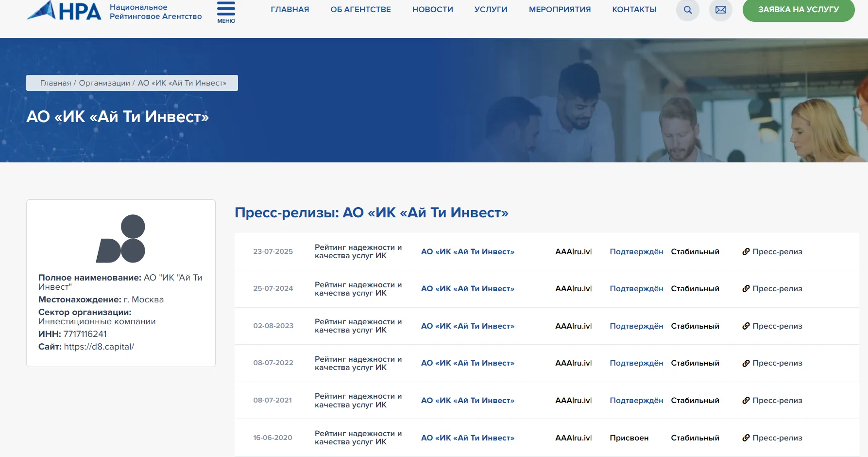Viewport: 868px width, 457px height.
Task: Click the date 16-06-2020
Action: pyautogui.click(x=272, y=438)
